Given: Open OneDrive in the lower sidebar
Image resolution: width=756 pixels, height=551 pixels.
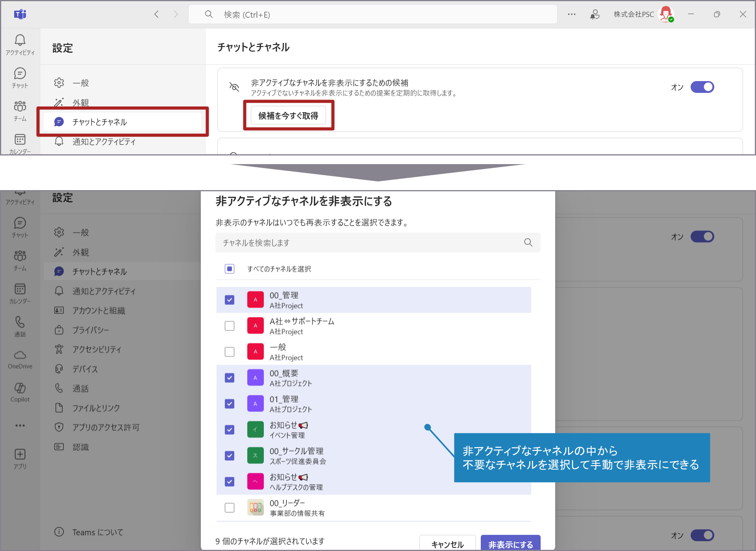Looking at the screenshot, I should pyautogui.click(x=20, y=359).
